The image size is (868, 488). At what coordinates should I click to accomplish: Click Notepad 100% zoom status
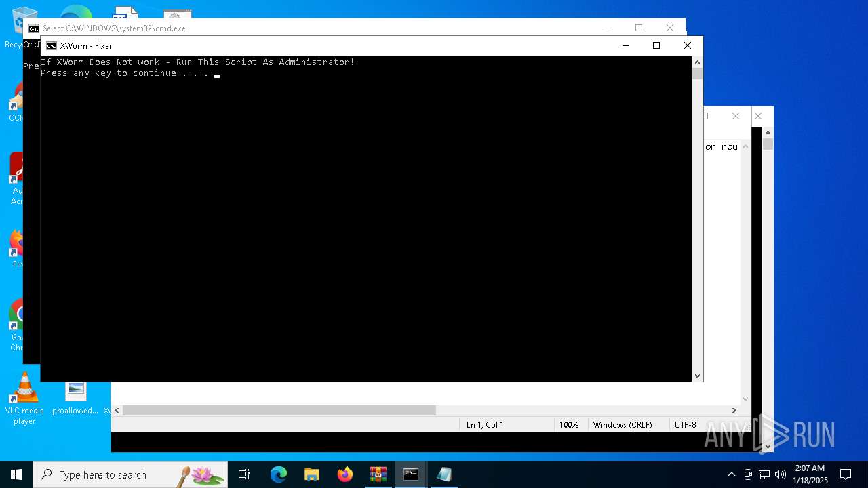pos(569,425)
